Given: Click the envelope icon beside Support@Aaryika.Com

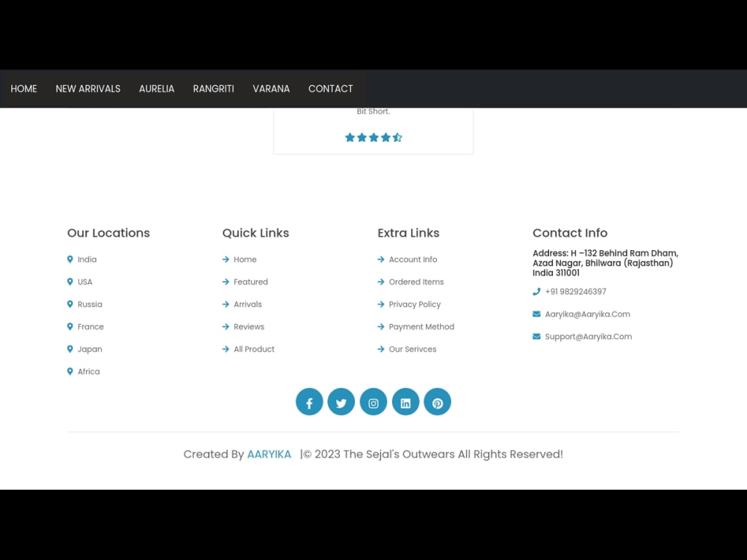Looking at the screenshot, I should pyautogui.click(x=536, y=336).
